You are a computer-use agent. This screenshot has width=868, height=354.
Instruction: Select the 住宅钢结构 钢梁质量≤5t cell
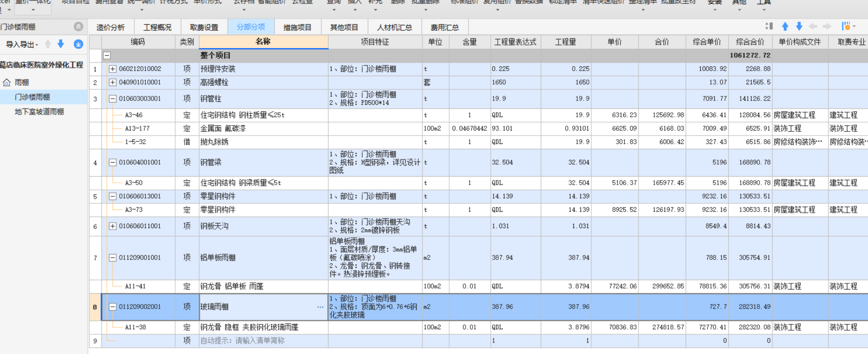click(264, 183)
